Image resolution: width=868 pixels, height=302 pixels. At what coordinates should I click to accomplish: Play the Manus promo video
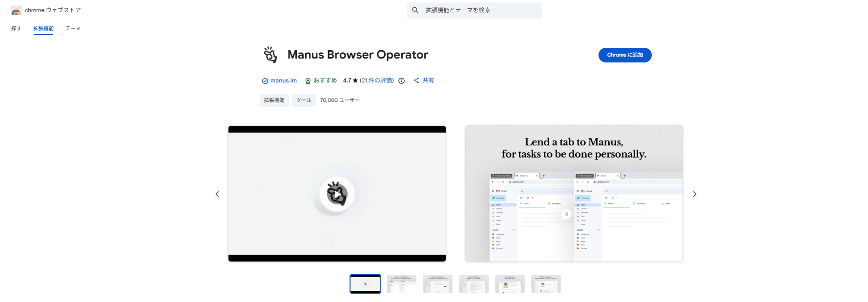pyautogui.click(x=337, y=194)
